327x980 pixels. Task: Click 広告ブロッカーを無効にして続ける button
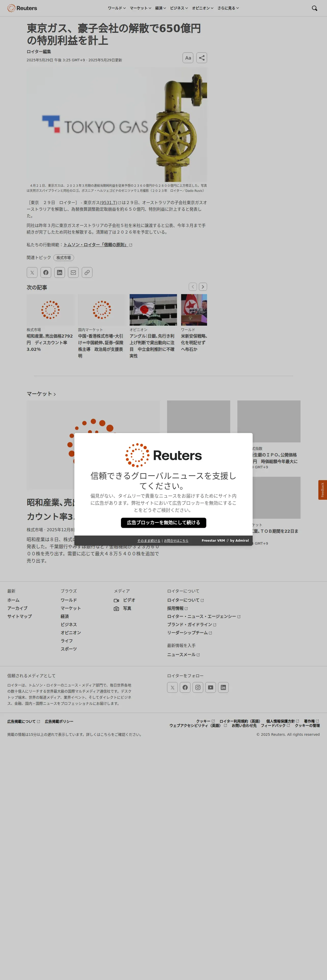164,523
